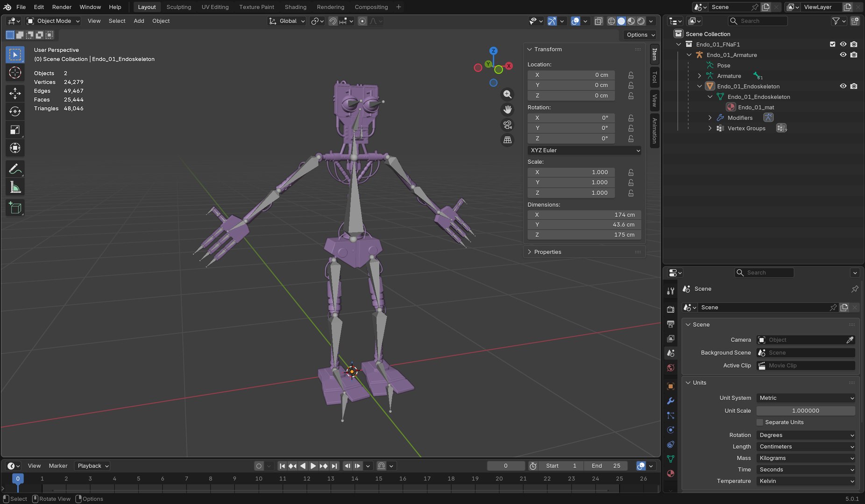Open the Object Mode dropdown

[53, 21]
